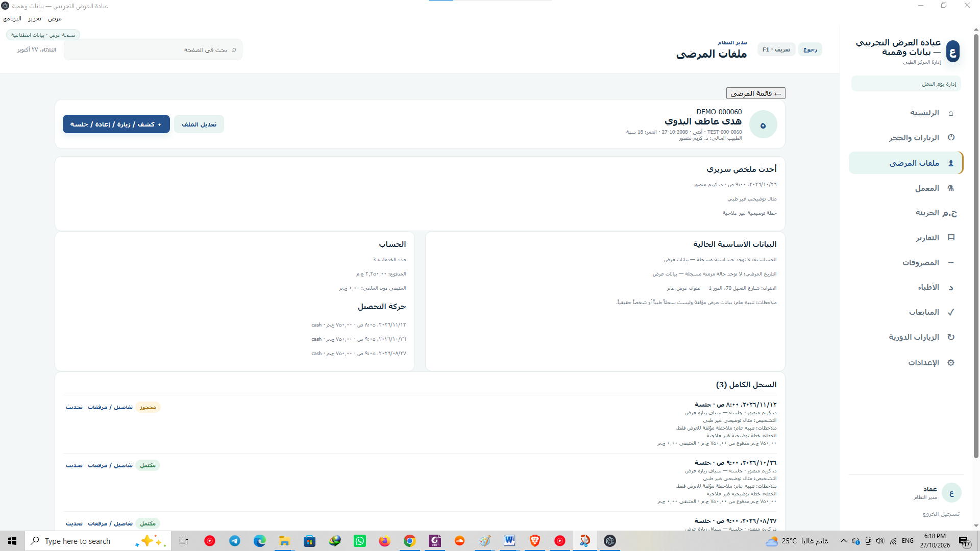The height and width of the screenshot is (551, 980).
Task: Click تحديث for the محجوز session
Action: coord(74,407)
